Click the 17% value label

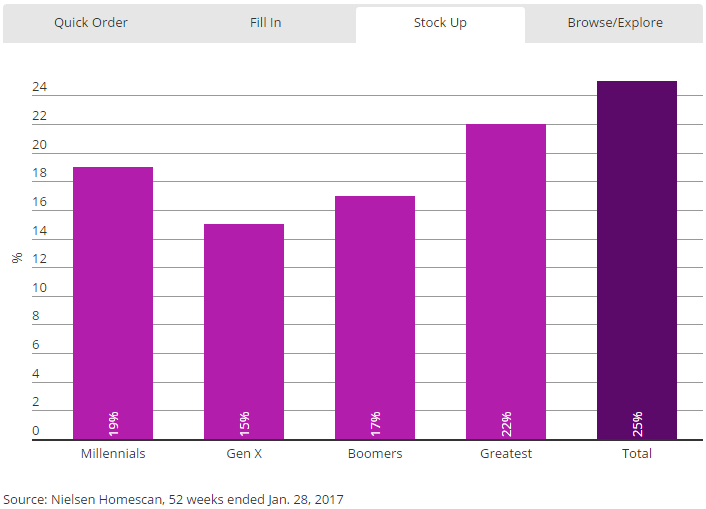376,422
